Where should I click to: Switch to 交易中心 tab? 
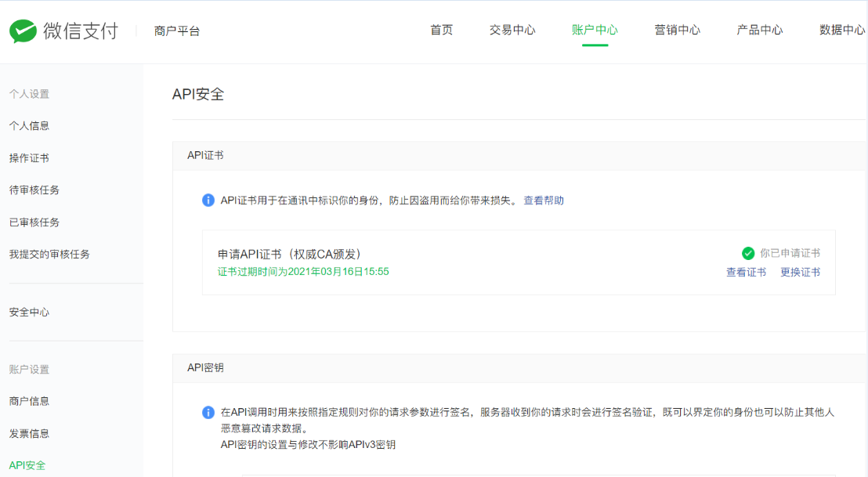pos(512,30)
